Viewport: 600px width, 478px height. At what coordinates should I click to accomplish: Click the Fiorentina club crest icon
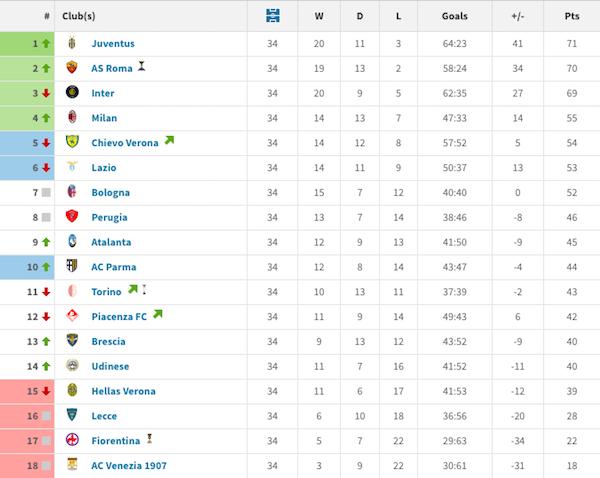[72, 440]
